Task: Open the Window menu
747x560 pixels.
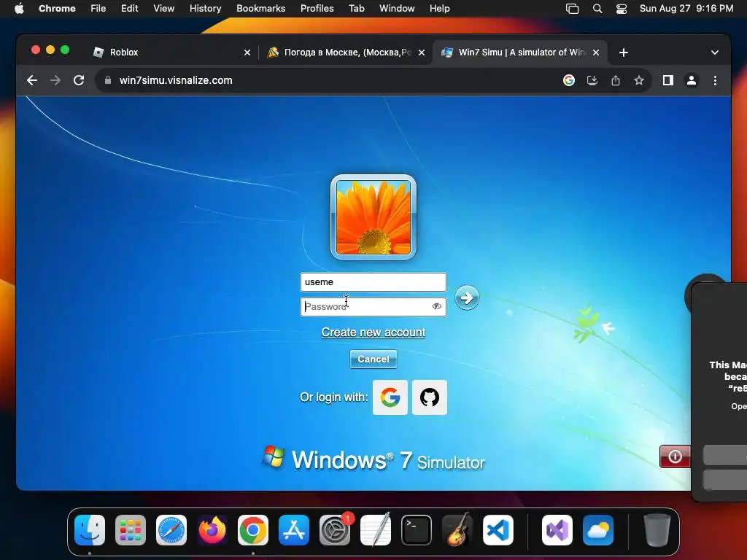Action: (397, 9)
